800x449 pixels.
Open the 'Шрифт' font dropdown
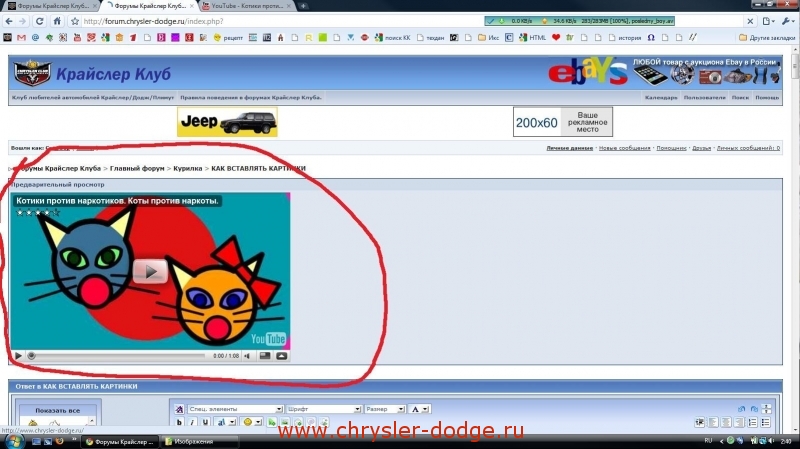pyautogui.click(x=323, y=409)
